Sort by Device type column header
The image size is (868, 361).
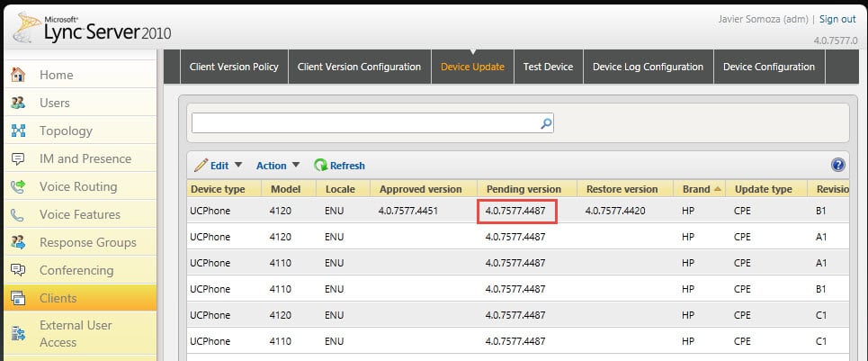(224, 189)
